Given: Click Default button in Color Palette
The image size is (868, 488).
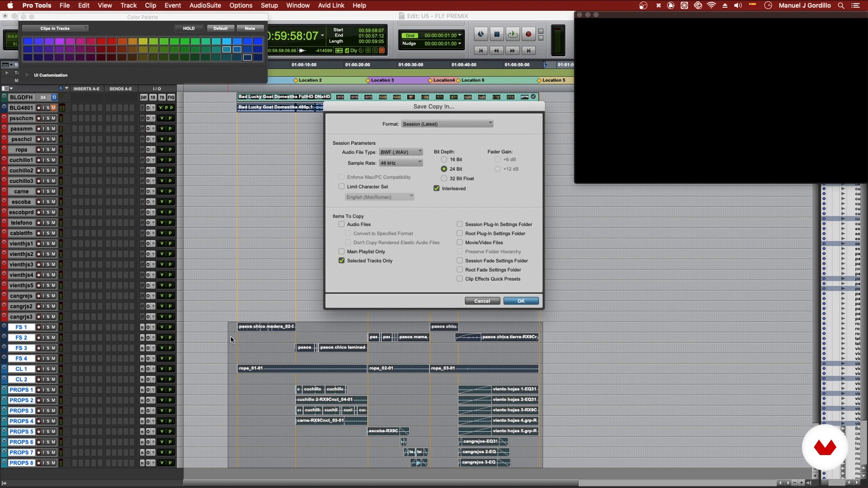Looking at the screenshot, I should coord(221,28).
